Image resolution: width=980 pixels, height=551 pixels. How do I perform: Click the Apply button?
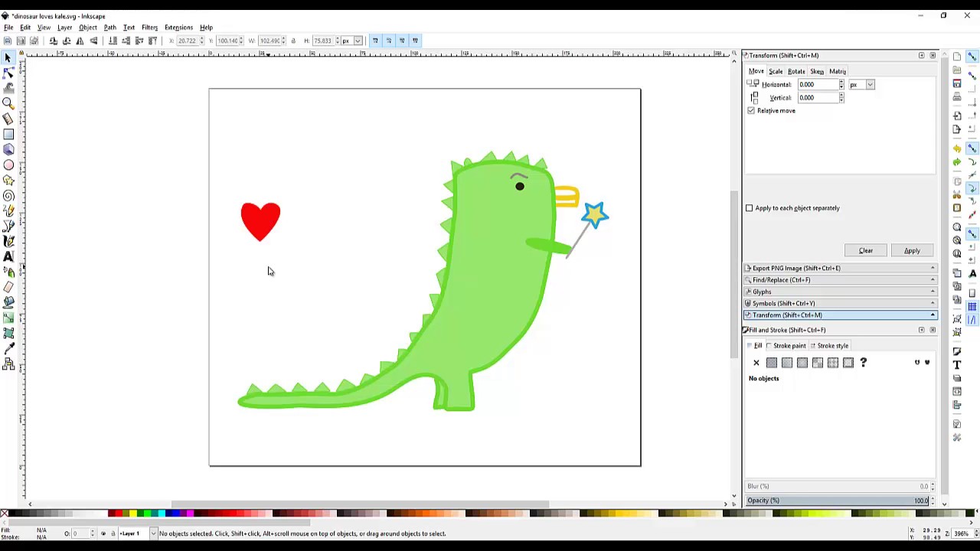pos(912,250)
